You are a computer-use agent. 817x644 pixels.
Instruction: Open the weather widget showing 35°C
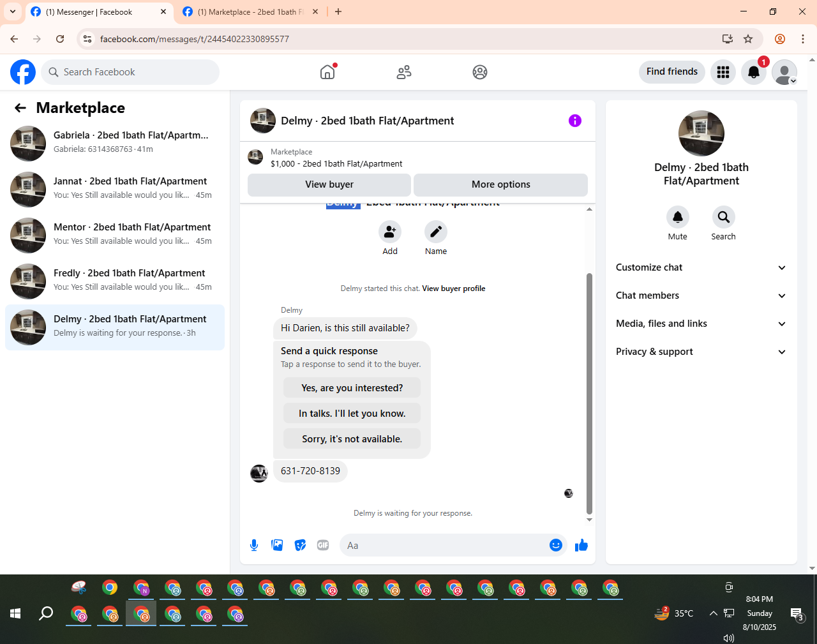674,613
